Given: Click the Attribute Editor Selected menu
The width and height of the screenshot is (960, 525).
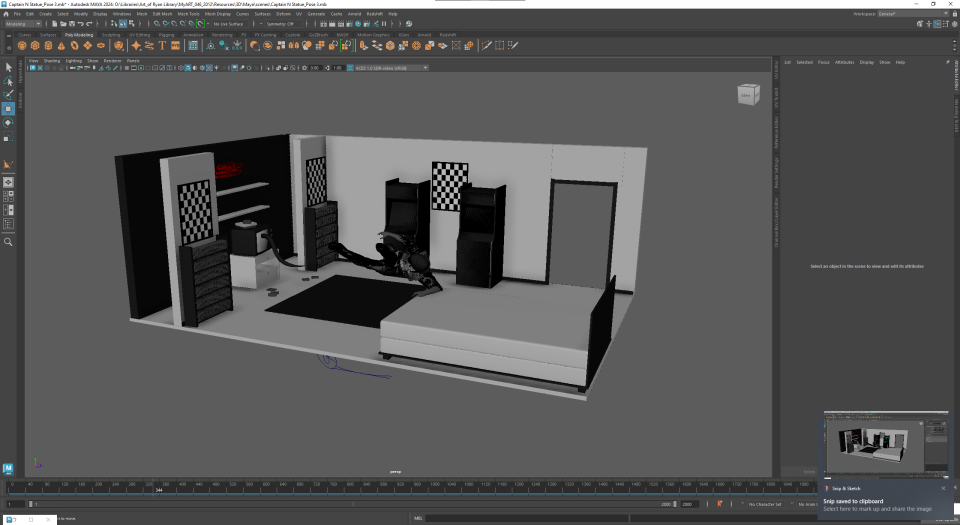Looking at the screenshot, I should [x=804, y=62].
